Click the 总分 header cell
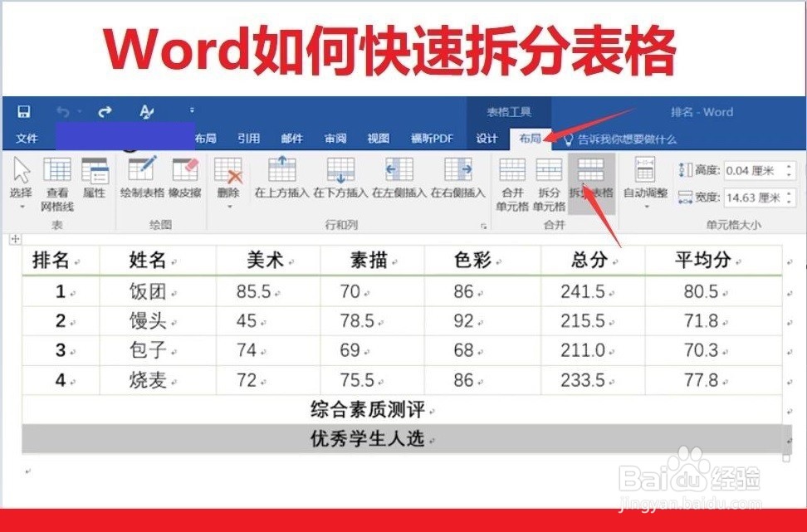 pos(593,261)
